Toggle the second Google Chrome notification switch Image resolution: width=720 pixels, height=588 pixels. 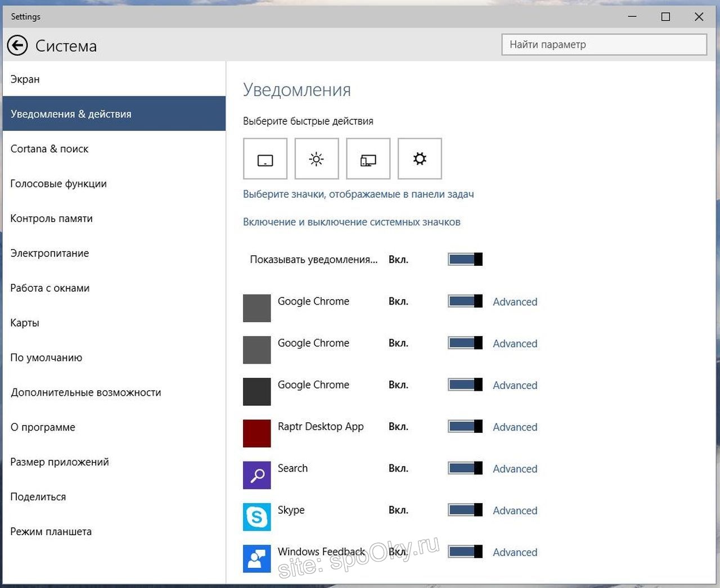tap(465, 343)
